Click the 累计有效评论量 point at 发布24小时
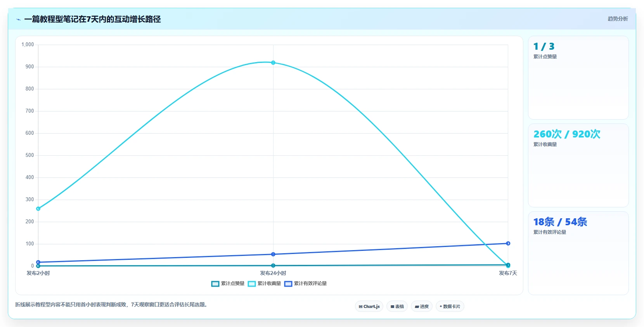The height and width of the screenshot is (327, 644). coord(273,254)
